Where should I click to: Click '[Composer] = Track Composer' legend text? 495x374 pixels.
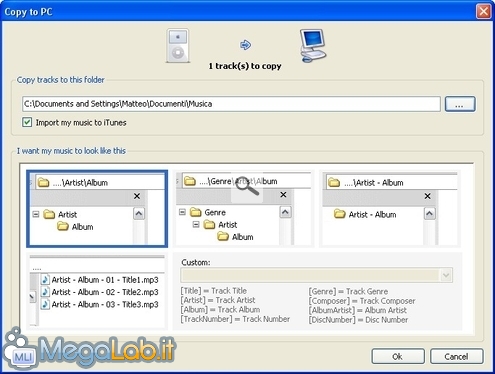coord(362,301)
